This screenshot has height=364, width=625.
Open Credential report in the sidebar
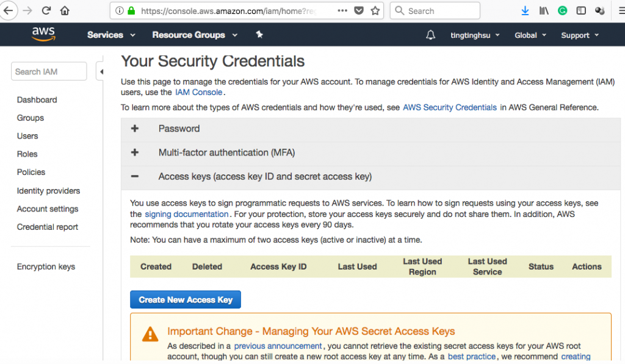click(48, 227)
